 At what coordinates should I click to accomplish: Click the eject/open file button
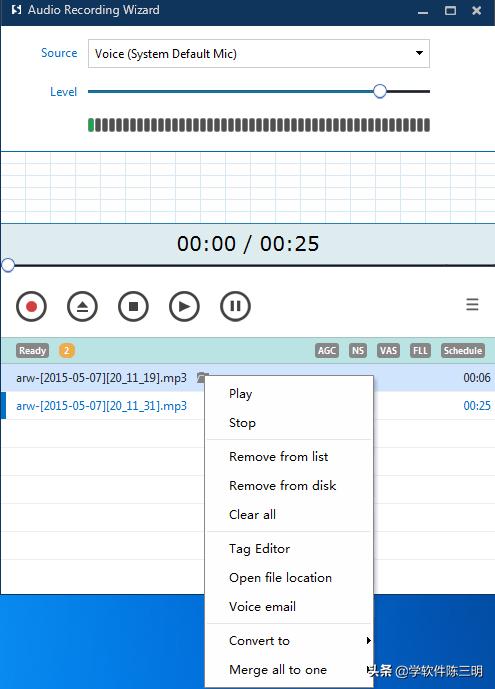tap(82, 306)
